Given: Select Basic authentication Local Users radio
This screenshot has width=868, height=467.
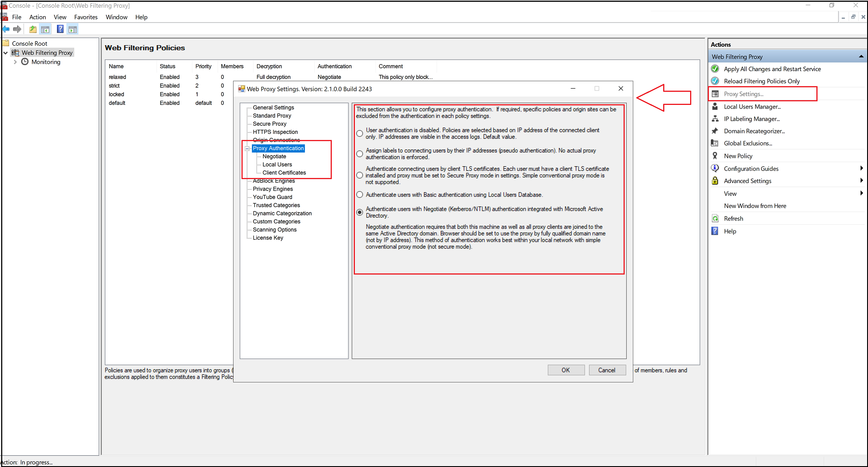Looking at the screenshot, I should coord(360,195).
